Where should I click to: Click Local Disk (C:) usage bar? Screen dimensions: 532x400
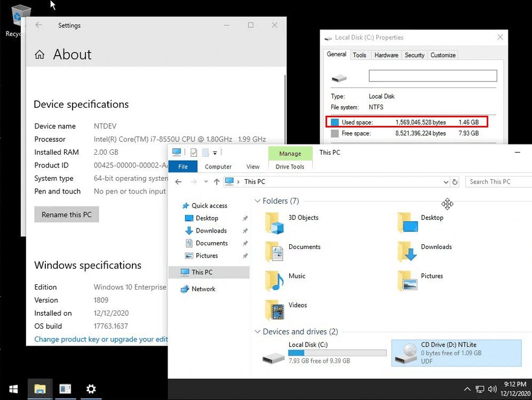click(337, 353)
